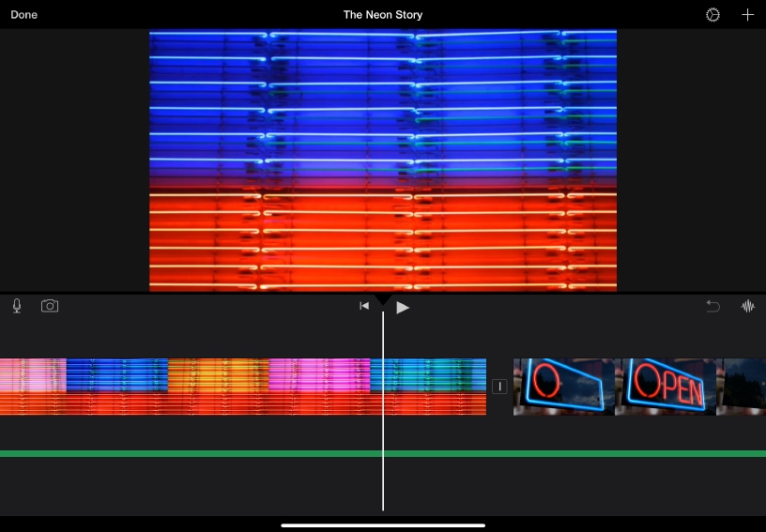Select the orange neon thumbnail in timeline
Viewport: 766px width, 532px height.
tap(218, 375)
